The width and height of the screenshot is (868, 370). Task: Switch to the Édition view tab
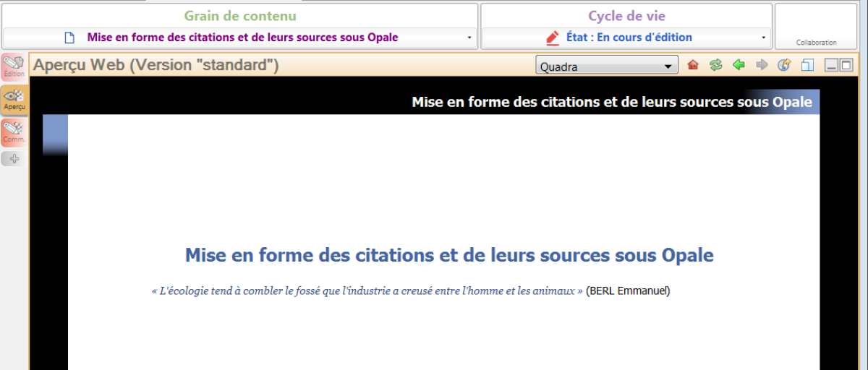[x=14, y=66]
